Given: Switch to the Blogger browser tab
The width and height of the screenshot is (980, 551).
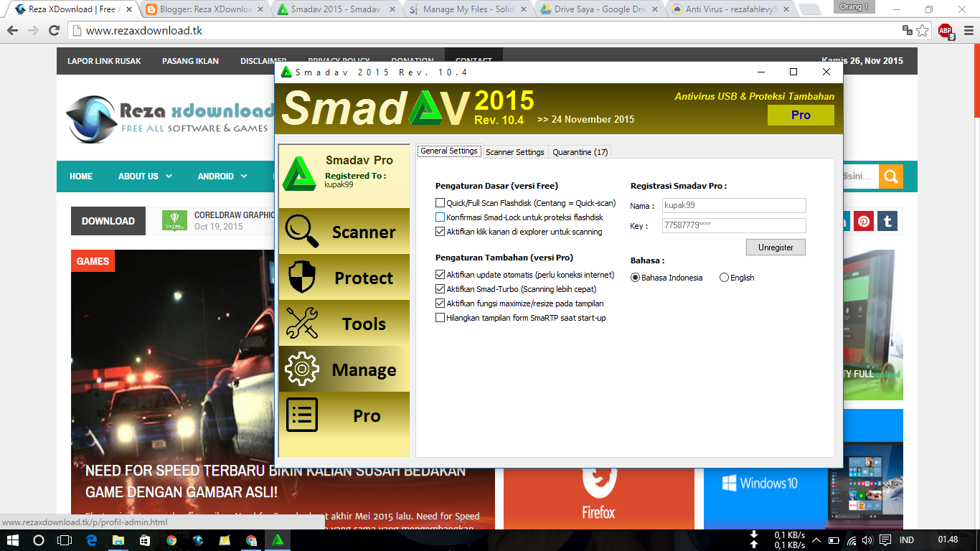Looking at the screenshot, I should point(203,9).
